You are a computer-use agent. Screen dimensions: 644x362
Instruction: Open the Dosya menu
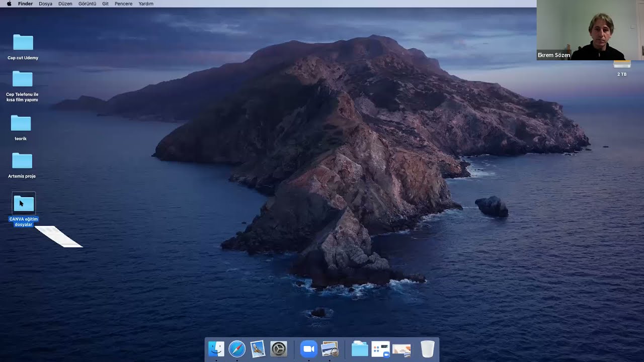coord(45,4)
